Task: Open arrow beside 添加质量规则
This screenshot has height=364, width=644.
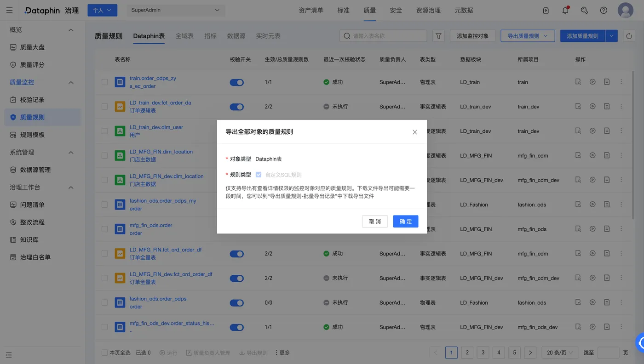Action: coord(611,36)
